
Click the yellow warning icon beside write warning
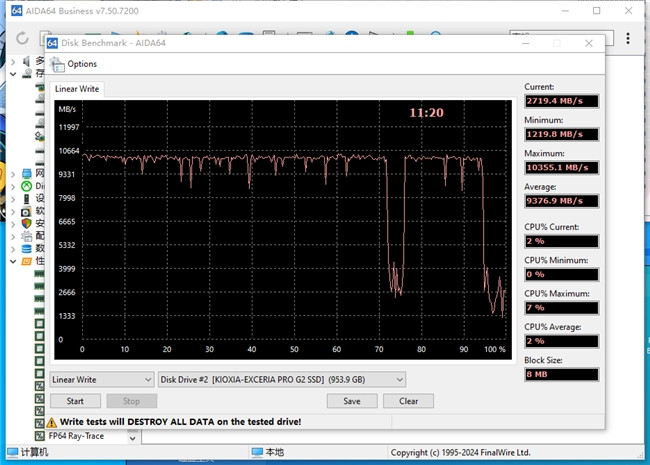51,423
